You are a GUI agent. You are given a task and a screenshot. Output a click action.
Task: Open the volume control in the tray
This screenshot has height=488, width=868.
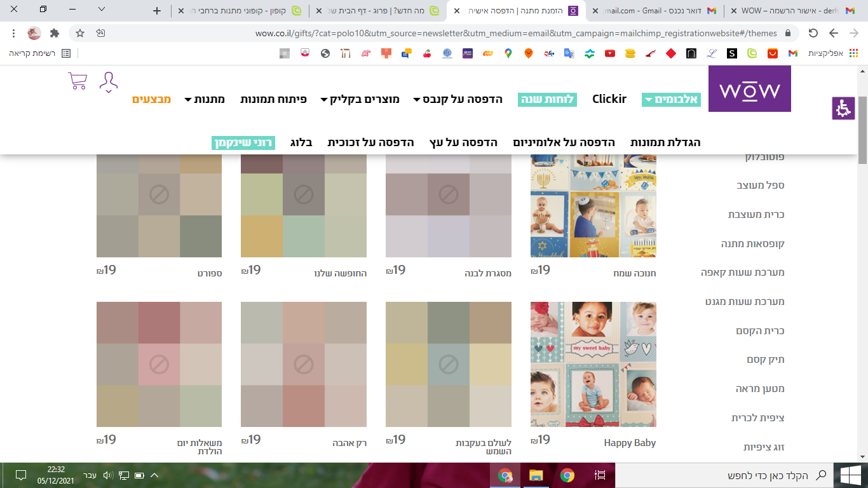(x=107, y=475)
